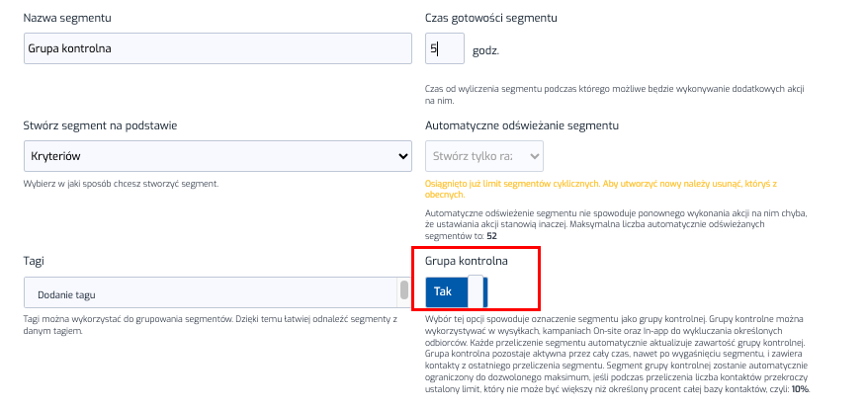The image size is (868, 409).
Task: Click the chevron arrow on Kryteriów select
Action: 402,156
